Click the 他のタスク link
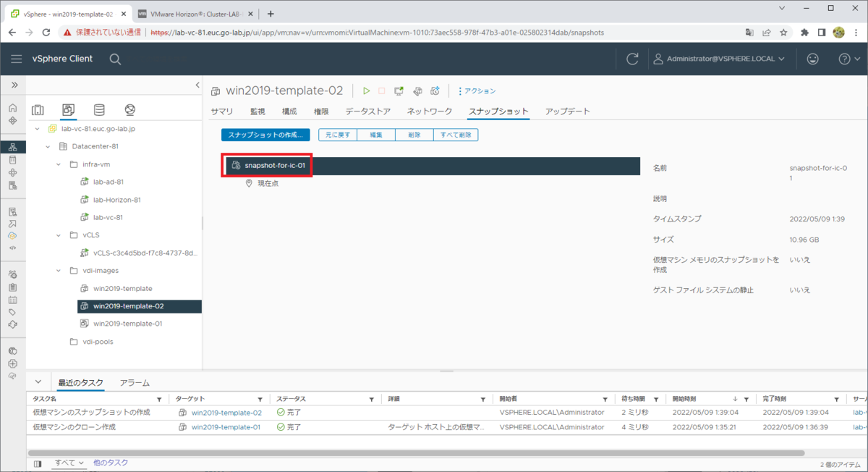The width and height of the screenshot is (868, 472). [x=111, y=463]
